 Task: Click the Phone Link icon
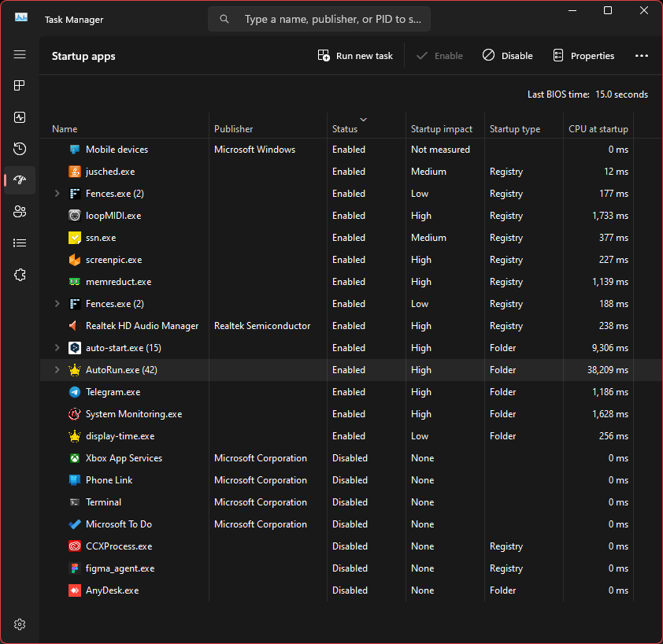coord(75,480)
